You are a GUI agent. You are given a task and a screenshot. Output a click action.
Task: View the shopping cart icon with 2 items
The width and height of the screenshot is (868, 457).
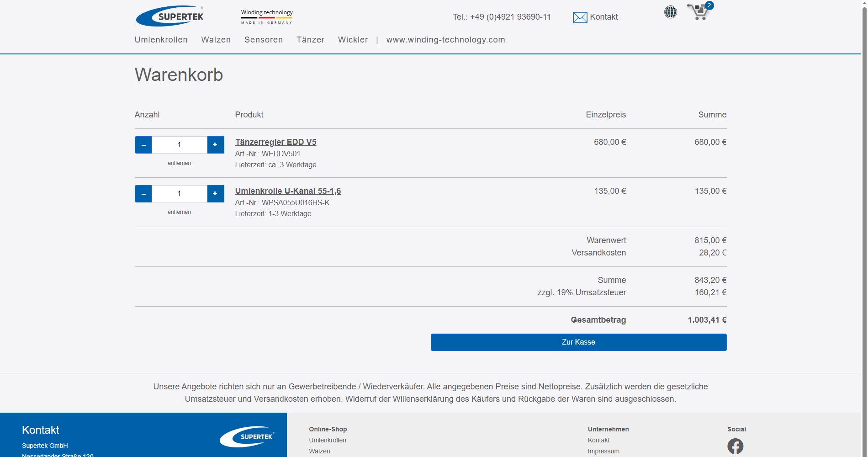coord(698,13)
